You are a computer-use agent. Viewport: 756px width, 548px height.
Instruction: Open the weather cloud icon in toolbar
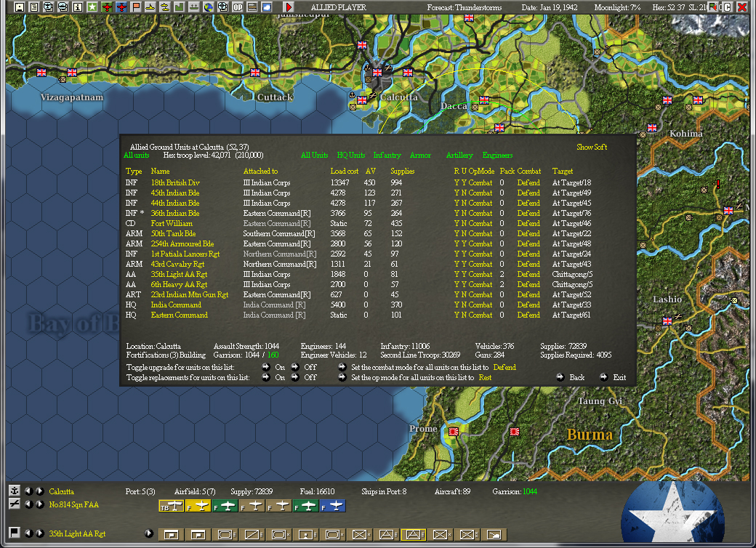click(267, 7)
